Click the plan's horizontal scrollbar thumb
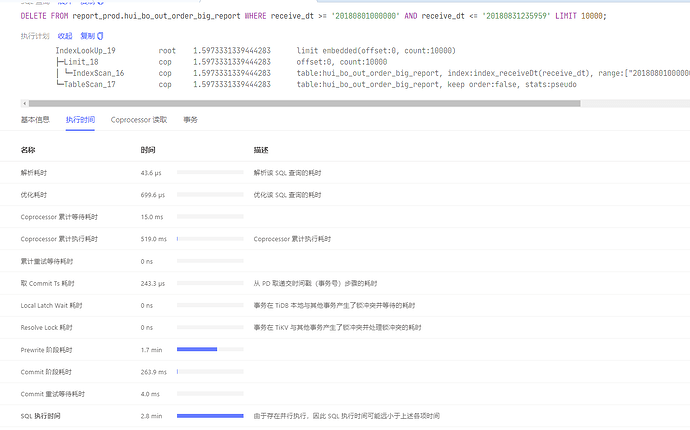The width and height of the screenshot is (690, 430). coord(305,103)
